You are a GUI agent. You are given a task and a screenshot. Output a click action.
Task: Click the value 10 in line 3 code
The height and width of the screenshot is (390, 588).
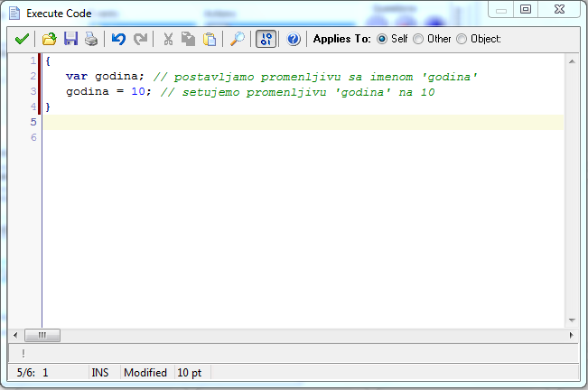click(x=138, y=91)
